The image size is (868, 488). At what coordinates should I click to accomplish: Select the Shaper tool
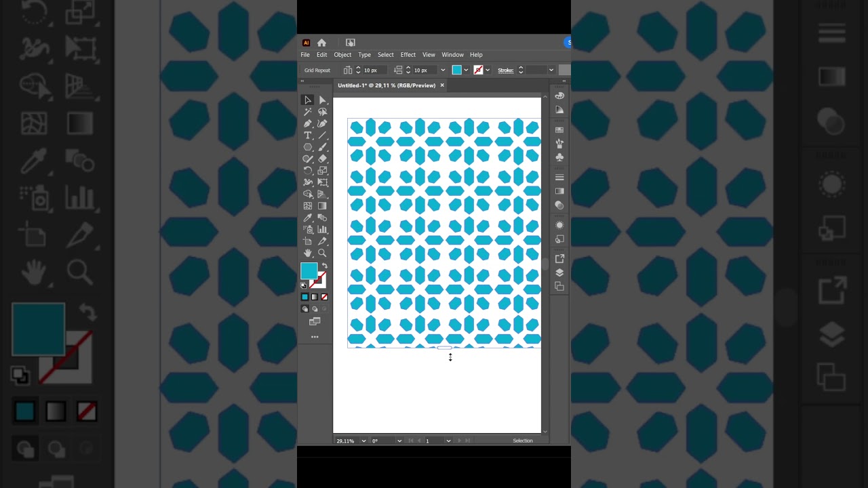tap(308, 159)
